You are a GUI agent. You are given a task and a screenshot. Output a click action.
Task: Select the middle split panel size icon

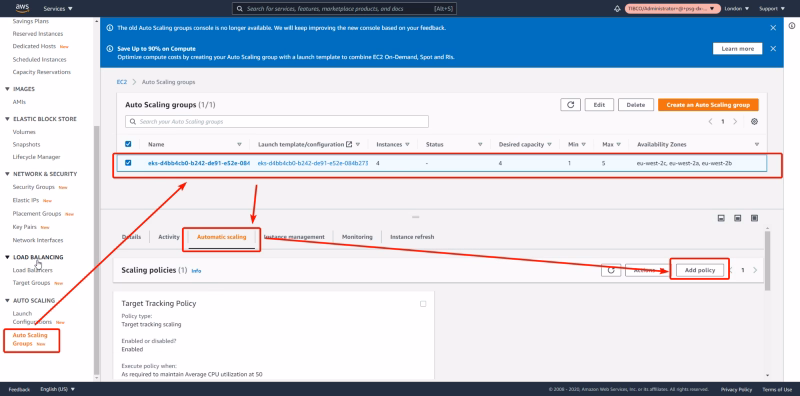(x=737, y=218)
